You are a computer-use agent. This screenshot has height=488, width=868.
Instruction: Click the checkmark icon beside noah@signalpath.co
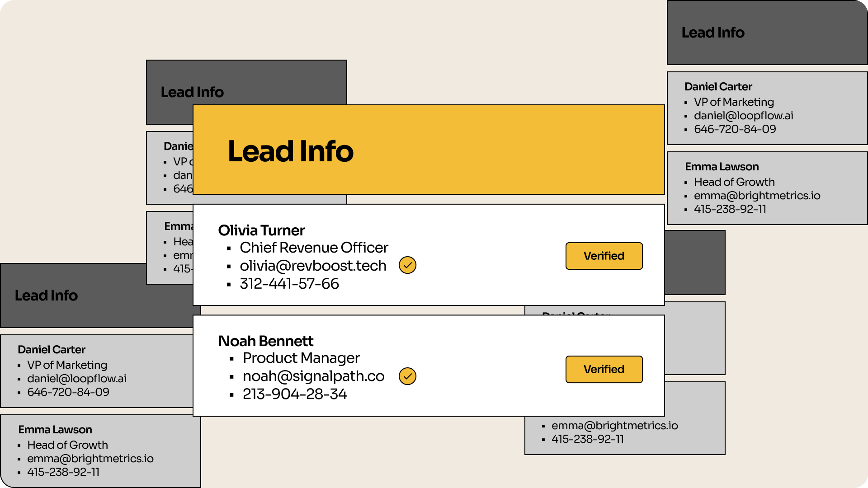tap(407, 376)
